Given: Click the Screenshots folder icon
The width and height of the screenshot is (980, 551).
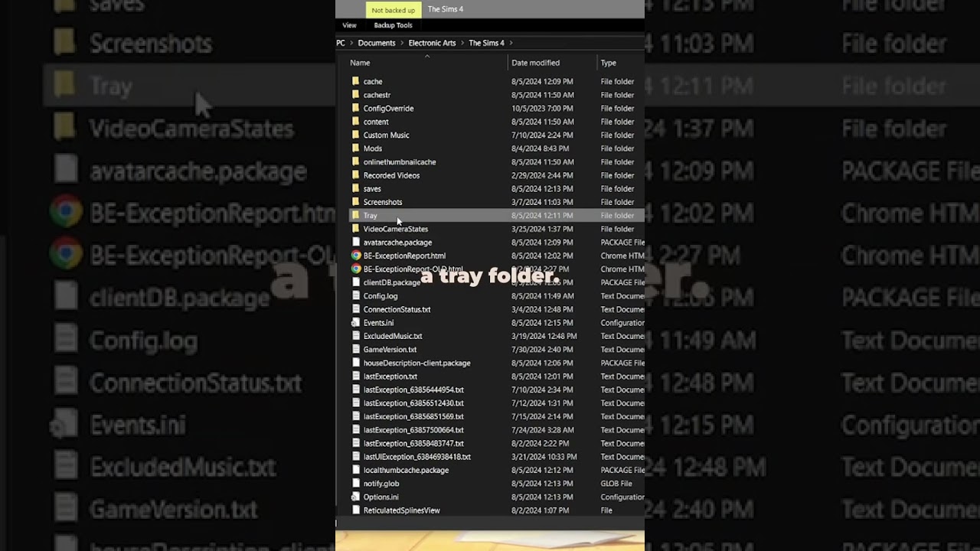Looking at the screenshot, I should (355, 202).
